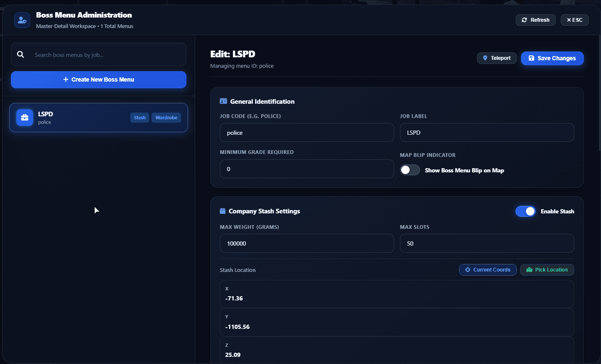Click the Job Label input containing LSPD
601x364 pixels.
(487, 133)
